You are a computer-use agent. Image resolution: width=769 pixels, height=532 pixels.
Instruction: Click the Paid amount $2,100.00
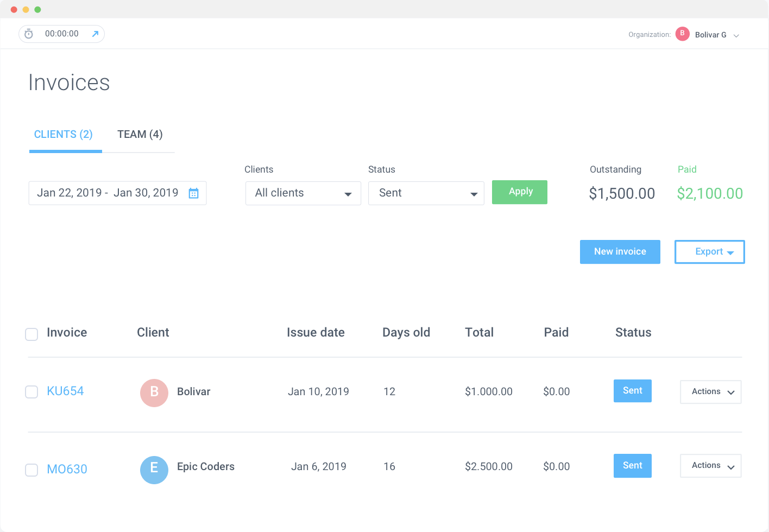point(710,194)
